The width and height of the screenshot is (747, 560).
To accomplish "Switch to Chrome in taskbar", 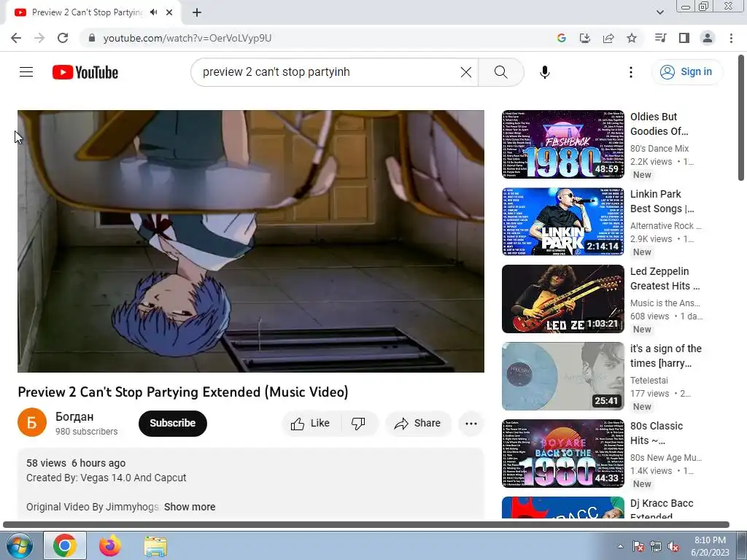I will pyautogui.click(x=65, y=545).
